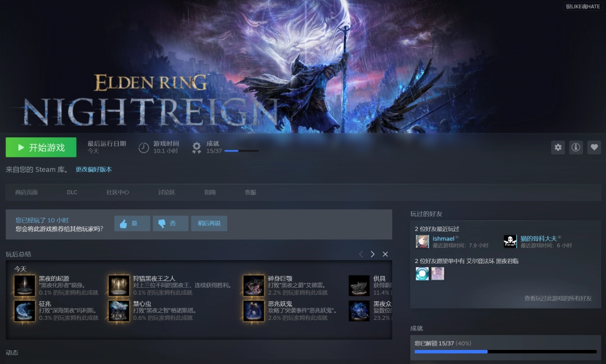
Task: Go to previous 玩后总结 page
Action: pyautogui.click(x=361, y=254)
